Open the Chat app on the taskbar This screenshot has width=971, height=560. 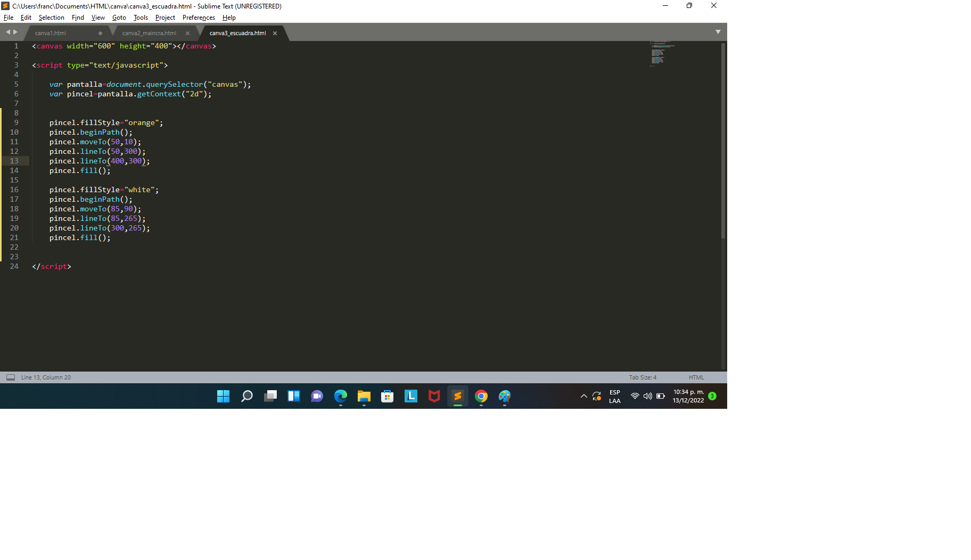(317, 396)
